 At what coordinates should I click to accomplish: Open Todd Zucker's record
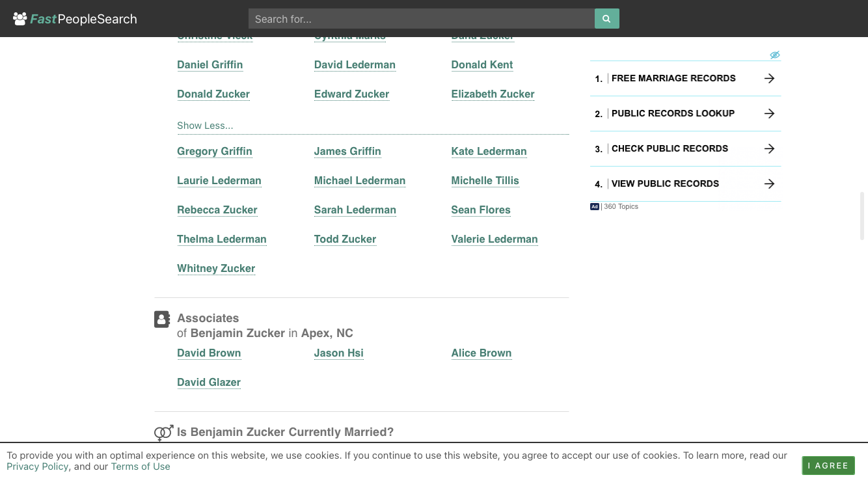pyautogui.click(x=345, y=239)
